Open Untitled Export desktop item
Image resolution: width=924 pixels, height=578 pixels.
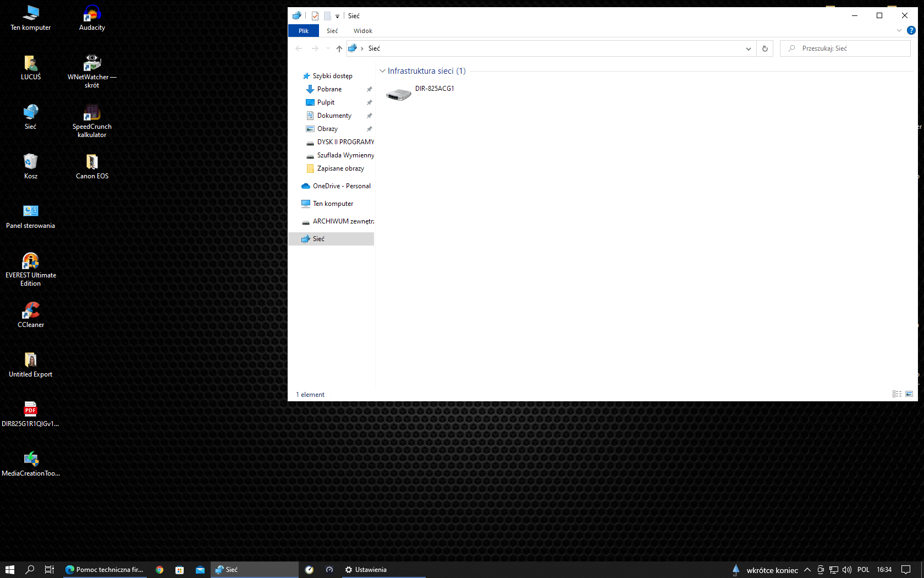click(31, 364)
